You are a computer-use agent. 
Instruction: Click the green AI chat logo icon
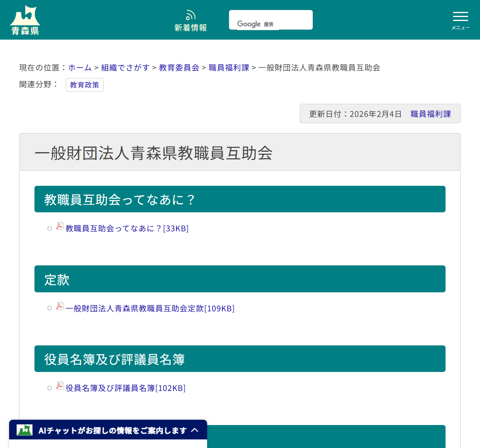23,430
